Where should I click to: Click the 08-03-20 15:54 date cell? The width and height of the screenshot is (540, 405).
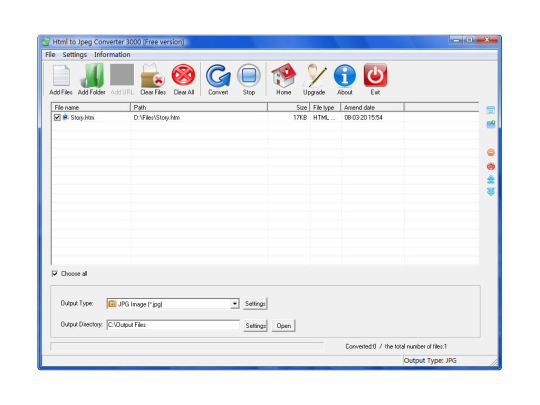point(363,118)
